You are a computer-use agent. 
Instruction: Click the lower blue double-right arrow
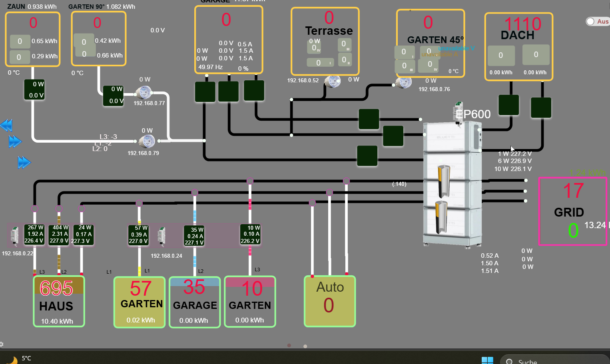tap(24, 162)
